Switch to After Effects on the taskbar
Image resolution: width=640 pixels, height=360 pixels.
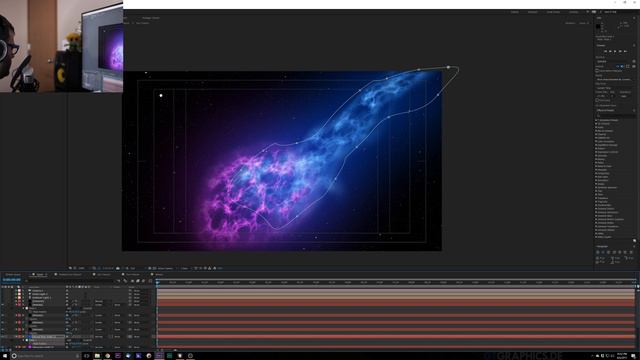click(x=159, y=356)
